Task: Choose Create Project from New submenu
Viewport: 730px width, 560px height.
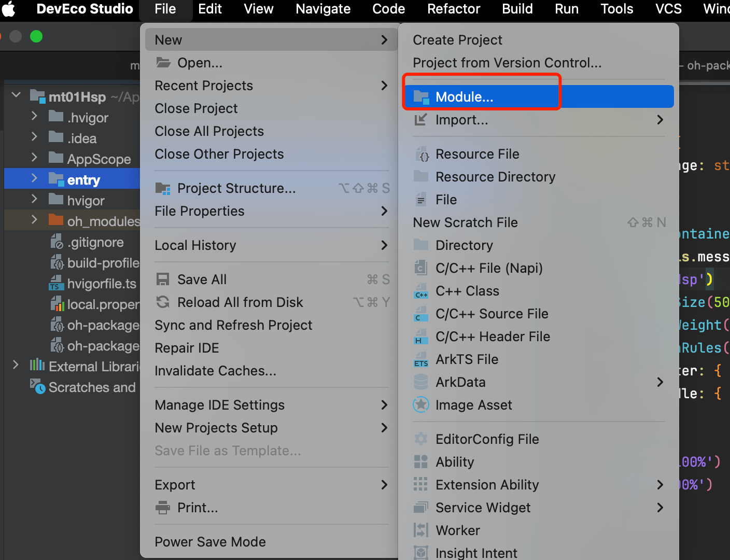Action: pos(457,40)
